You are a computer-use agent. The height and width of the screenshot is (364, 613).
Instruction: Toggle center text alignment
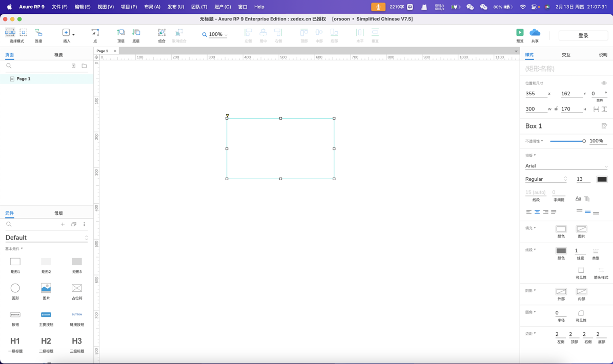537,212
